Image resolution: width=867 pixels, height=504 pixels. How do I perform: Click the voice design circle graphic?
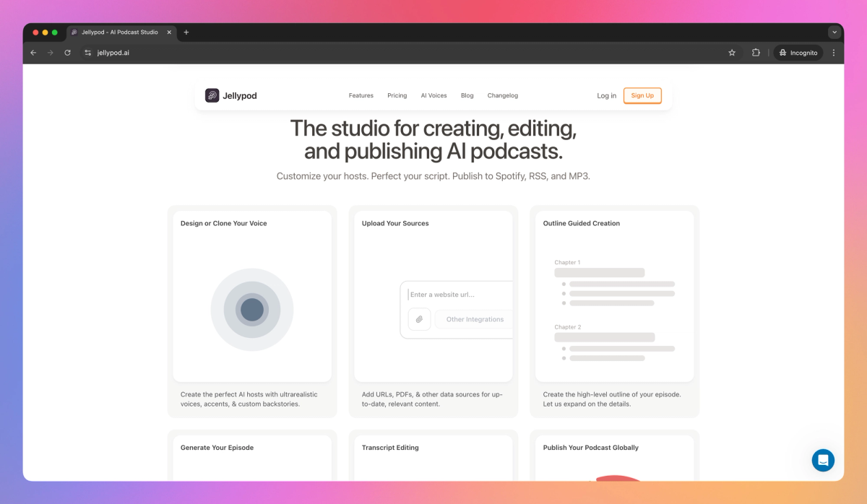pyautogui.click(x=252, y=310)
